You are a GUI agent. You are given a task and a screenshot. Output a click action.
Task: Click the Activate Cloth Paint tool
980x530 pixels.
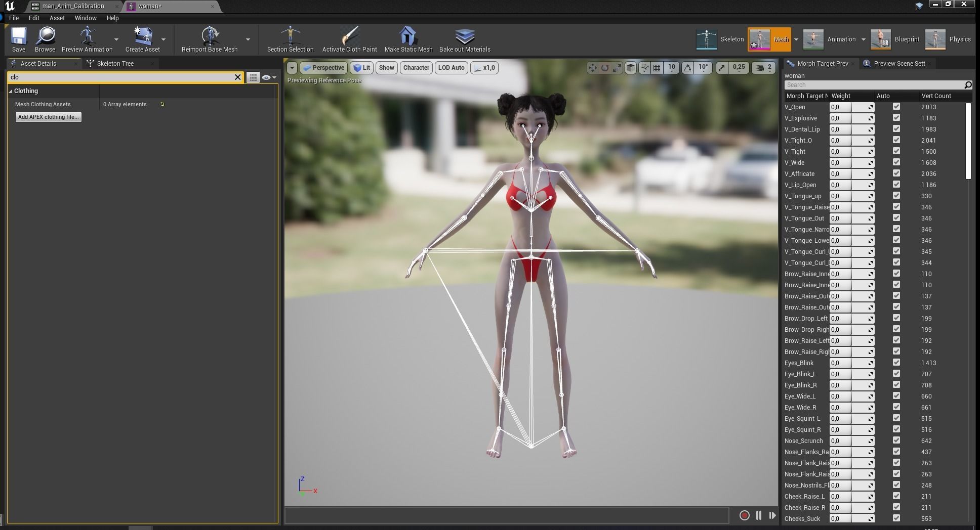[x=349, y=39]
